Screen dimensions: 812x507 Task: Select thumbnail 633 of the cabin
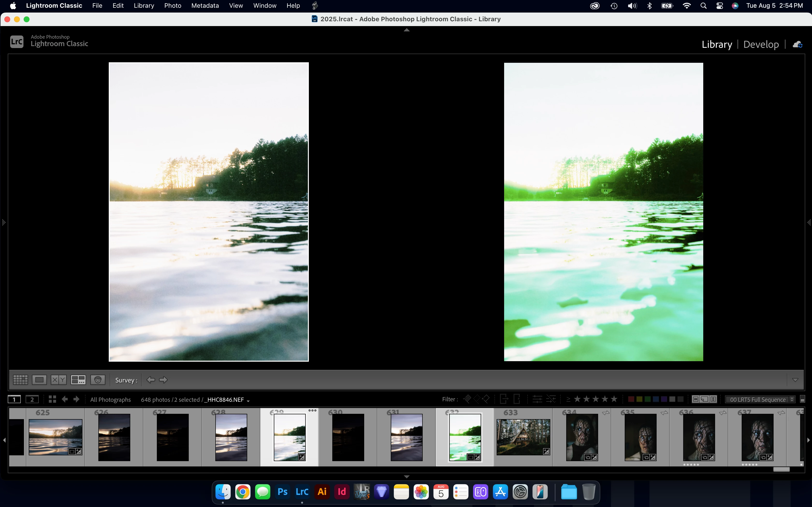[523, 437]
